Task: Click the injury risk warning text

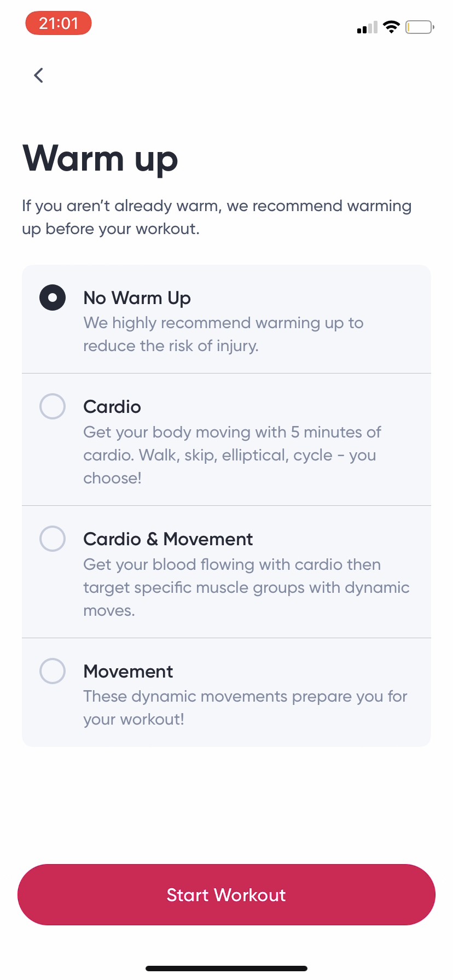Action: tap(223, 334)
